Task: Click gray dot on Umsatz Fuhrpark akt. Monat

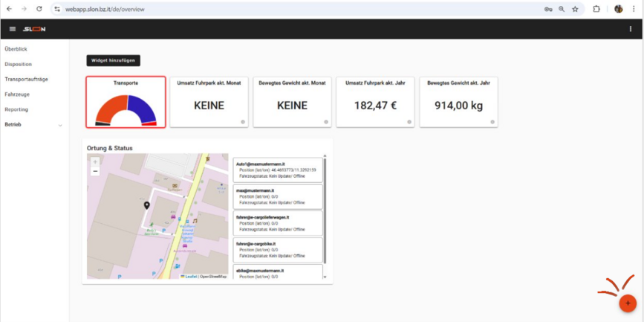Action: 242,122
